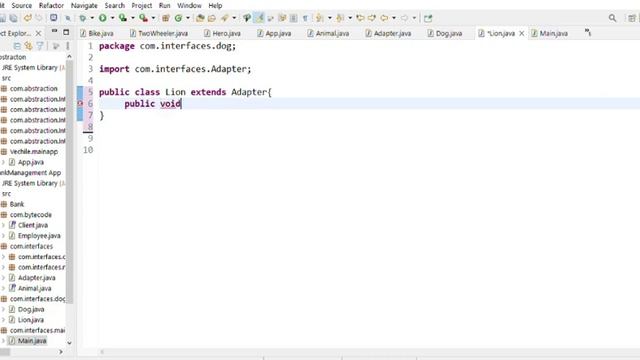
Task: Click the New Java Class green icon
Action: [178, 18]
